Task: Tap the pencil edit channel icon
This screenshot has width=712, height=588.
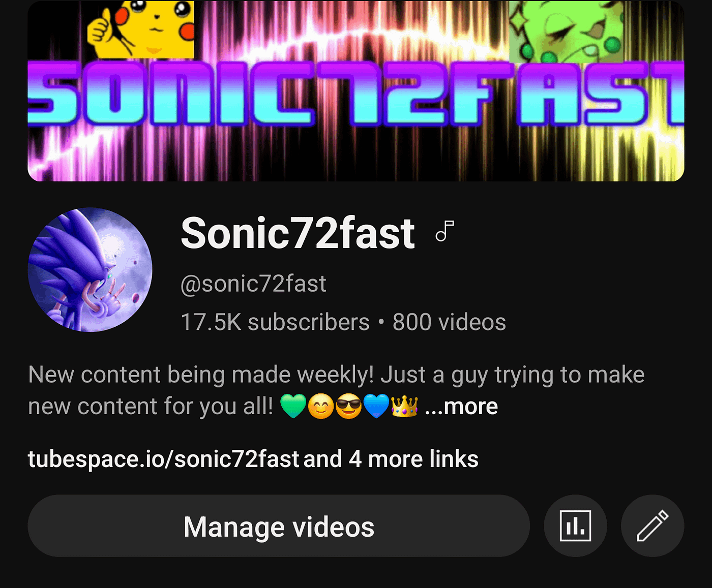Action: 652,526
